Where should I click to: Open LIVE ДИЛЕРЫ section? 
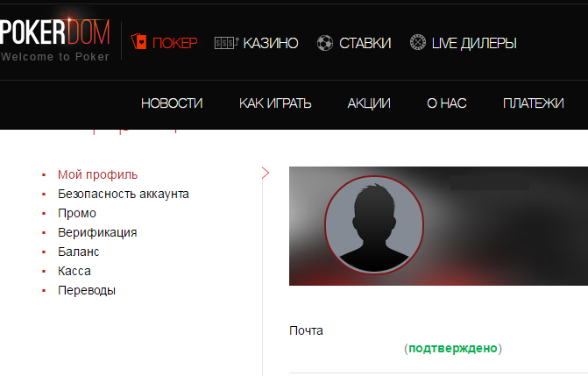click(474, 43)
